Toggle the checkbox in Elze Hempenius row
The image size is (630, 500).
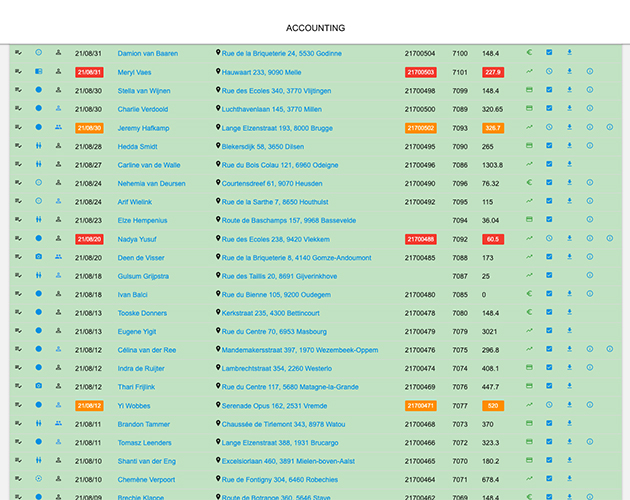549,220
